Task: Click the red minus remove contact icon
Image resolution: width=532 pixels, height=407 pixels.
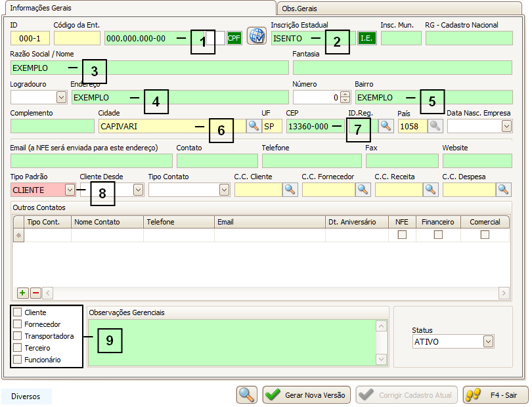Action: tap(35, 293)
